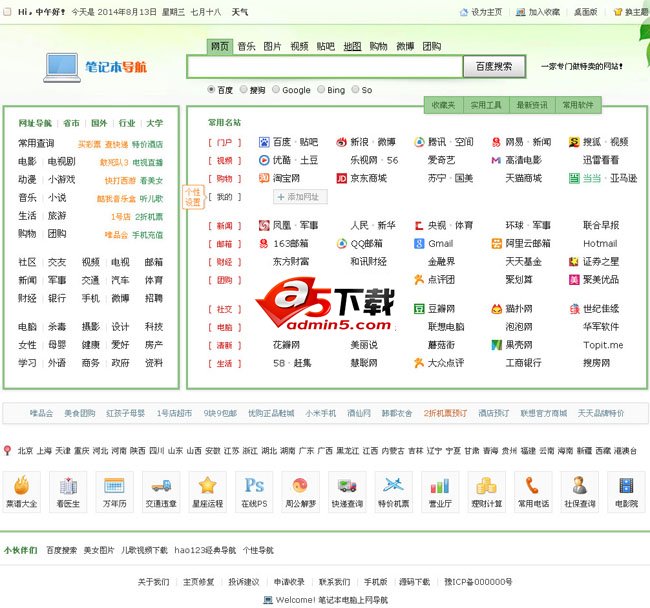
Task: Open the 周公解梦 icon
Action: click(300, 485)
